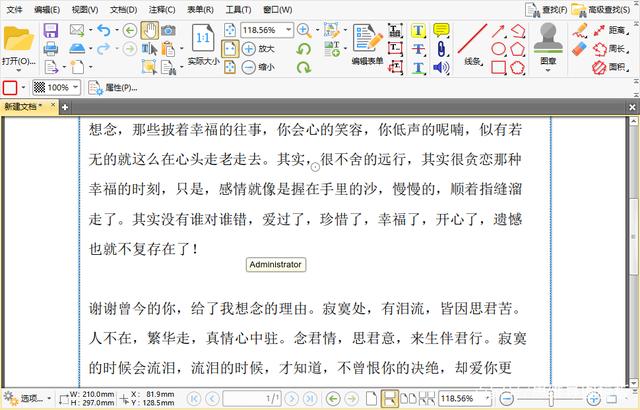The image size is (640, 410).
Task: Click the Email envelope icon
Action: pos(77,30)
